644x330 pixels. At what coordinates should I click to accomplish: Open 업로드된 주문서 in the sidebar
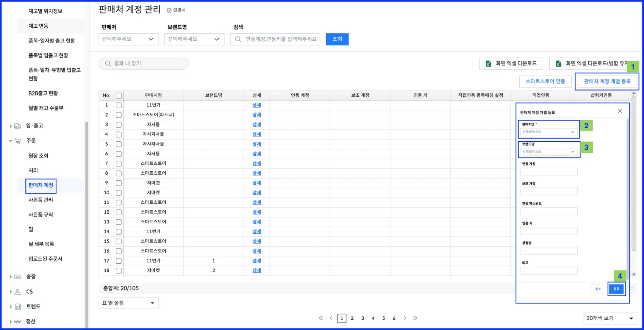pyautogui.click(x=45, y=259)
